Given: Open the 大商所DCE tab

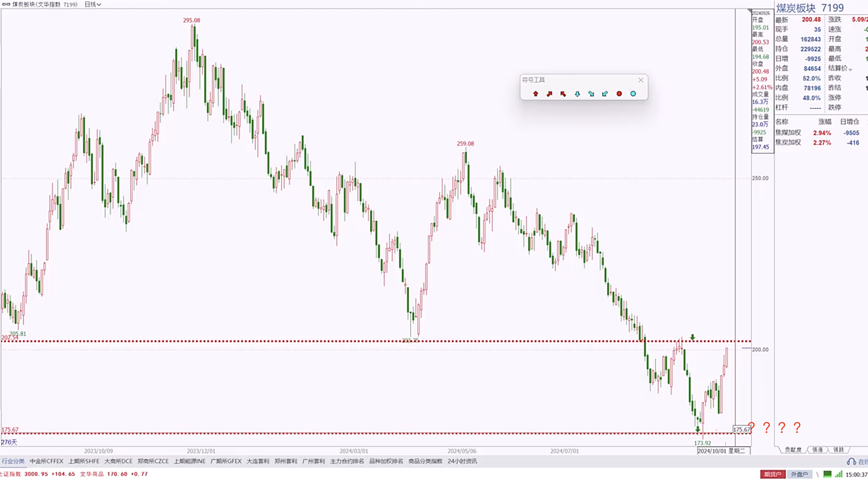Looking at the screenshot, I should [118, 461].
